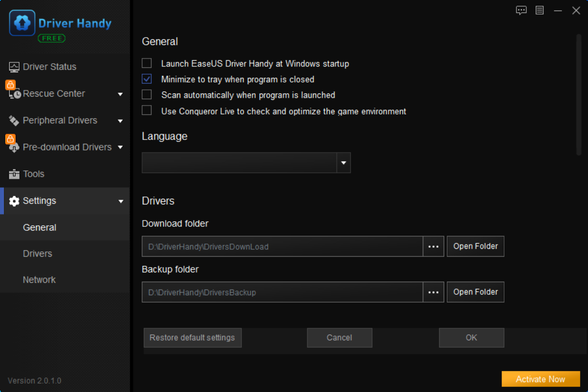Click the Activate Now button

click(x=540, y=379)
